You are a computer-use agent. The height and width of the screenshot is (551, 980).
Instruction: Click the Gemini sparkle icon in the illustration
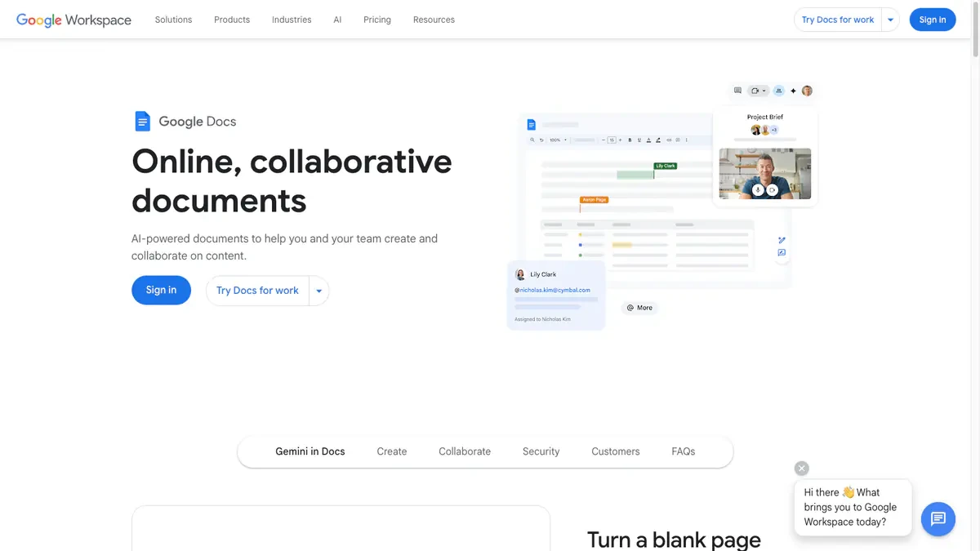(x=793, y=91)
